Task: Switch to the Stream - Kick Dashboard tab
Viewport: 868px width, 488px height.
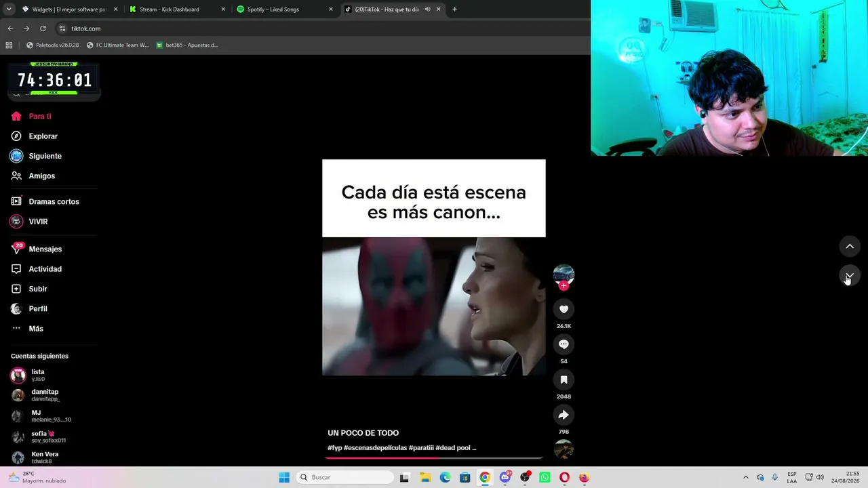Action: (x=178, y=9)
